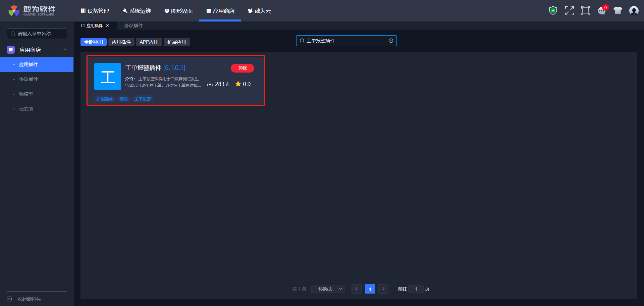Open 已安装 in the sidebar

37,109
